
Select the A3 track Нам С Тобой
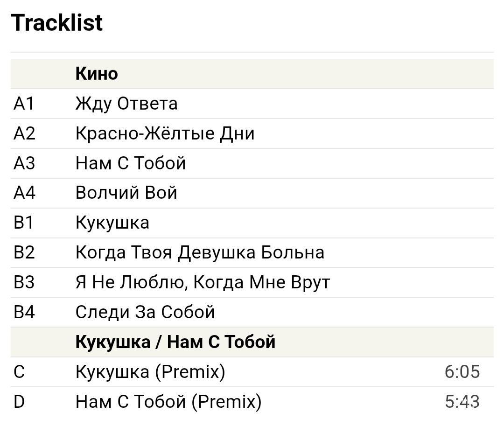(131, 163)
